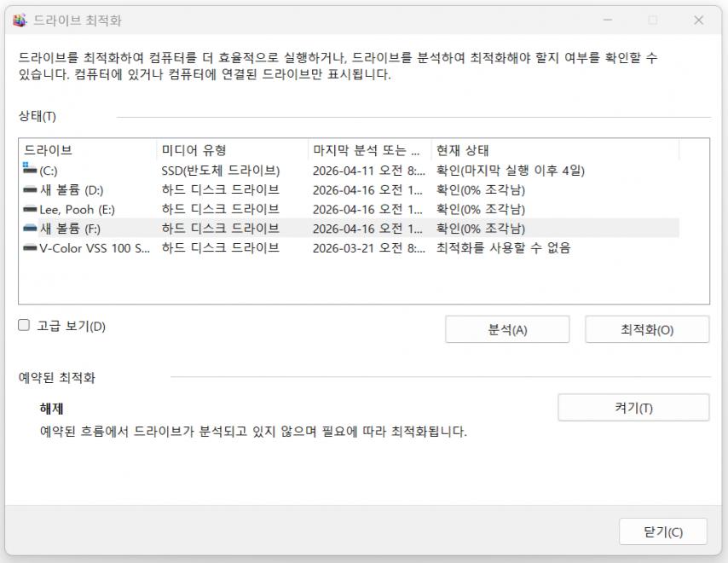Enable the 고급 보기(D) checkbox
This screenshot has width=728, height=563.
(24, 325)
